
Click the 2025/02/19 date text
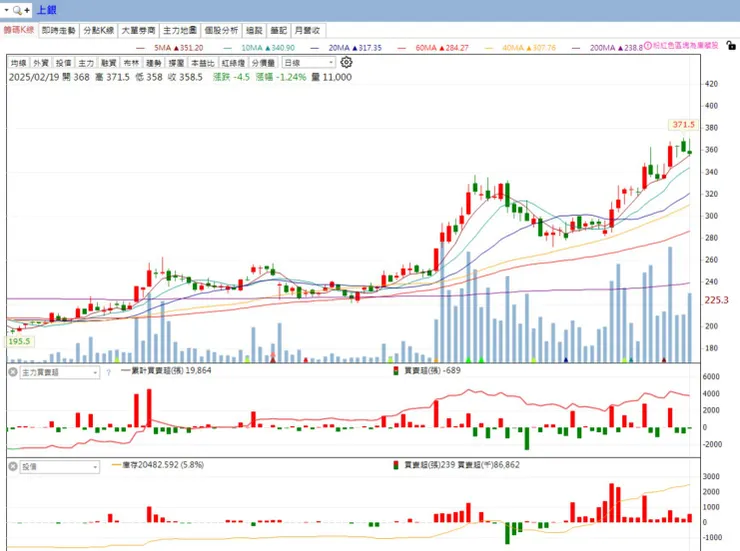point(34,77)
